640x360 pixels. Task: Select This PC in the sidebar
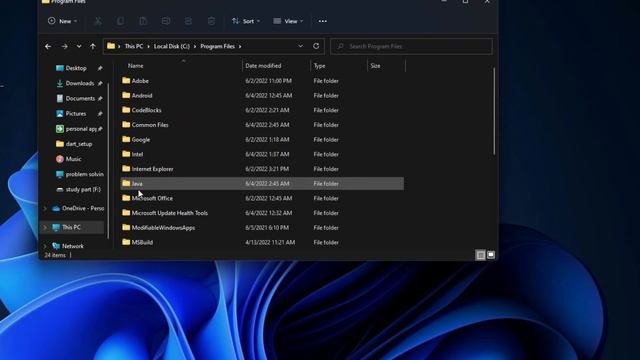[x=71, y=227]
